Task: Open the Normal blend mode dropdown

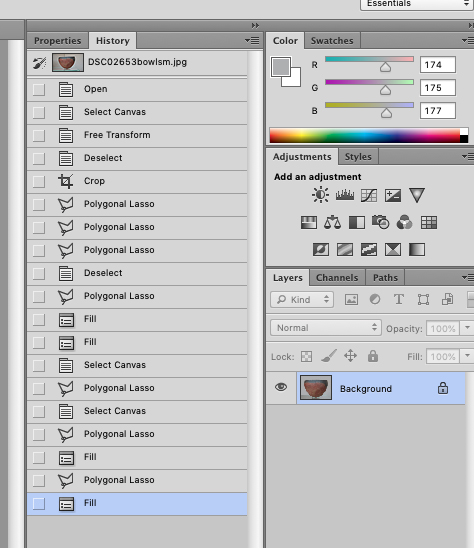Action: (x=325, y=328)
